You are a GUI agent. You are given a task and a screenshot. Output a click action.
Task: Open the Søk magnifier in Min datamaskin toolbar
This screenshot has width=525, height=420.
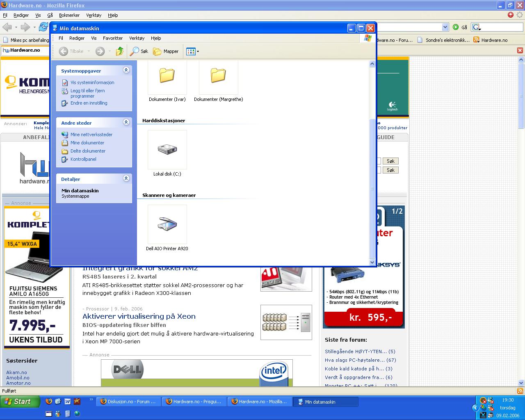(x=139, y=51)
